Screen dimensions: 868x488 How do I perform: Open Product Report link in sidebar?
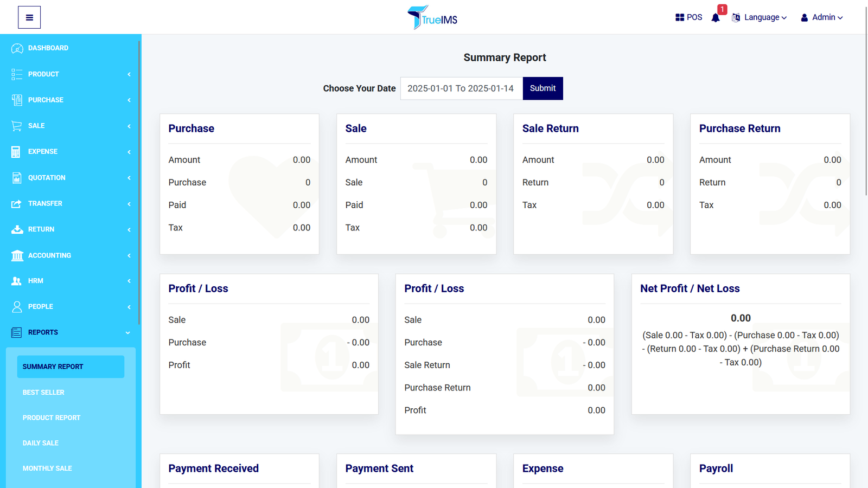(x=52, y=418)
